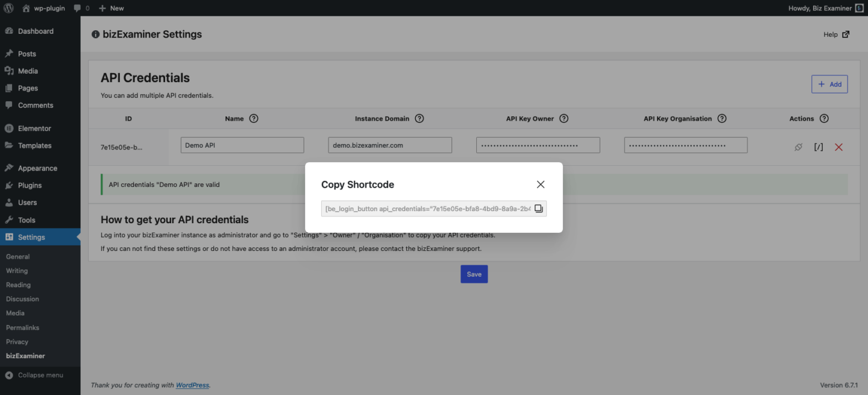The width and height of the screenshot is (868, 395).
Task: Open shortcode via the [/] action icon
Action: click(818, 147)
